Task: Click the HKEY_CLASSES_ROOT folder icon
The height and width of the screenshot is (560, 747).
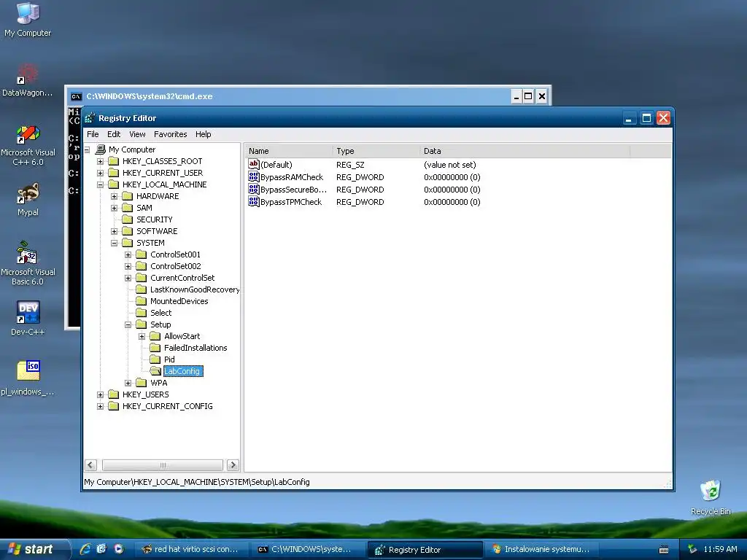Action: 113,161
